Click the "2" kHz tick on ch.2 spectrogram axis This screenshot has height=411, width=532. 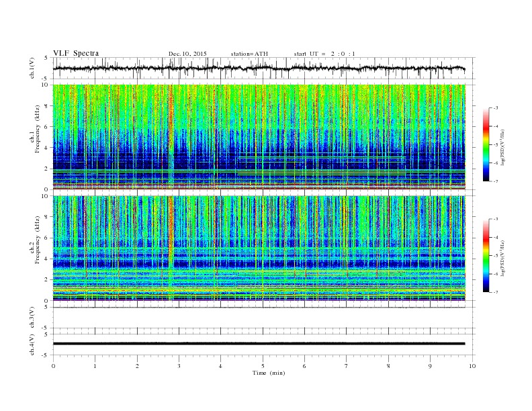coord(46,280)
